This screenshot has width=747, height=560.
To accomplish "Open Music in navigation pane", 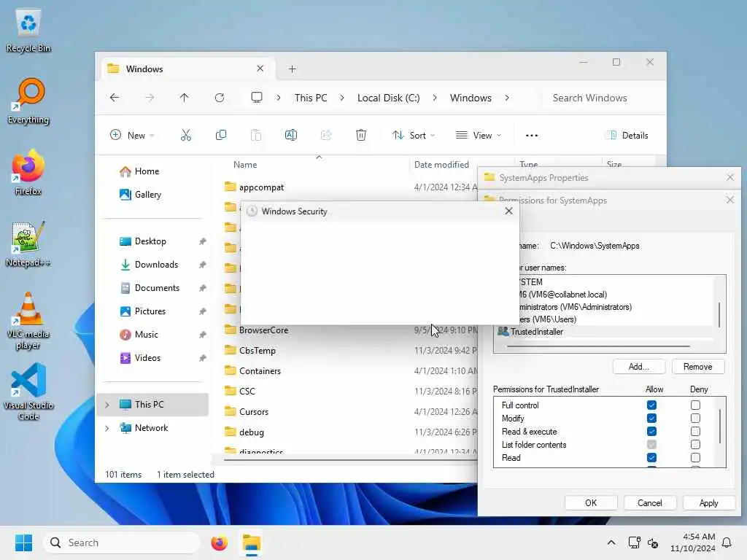I will coord(146,335).
